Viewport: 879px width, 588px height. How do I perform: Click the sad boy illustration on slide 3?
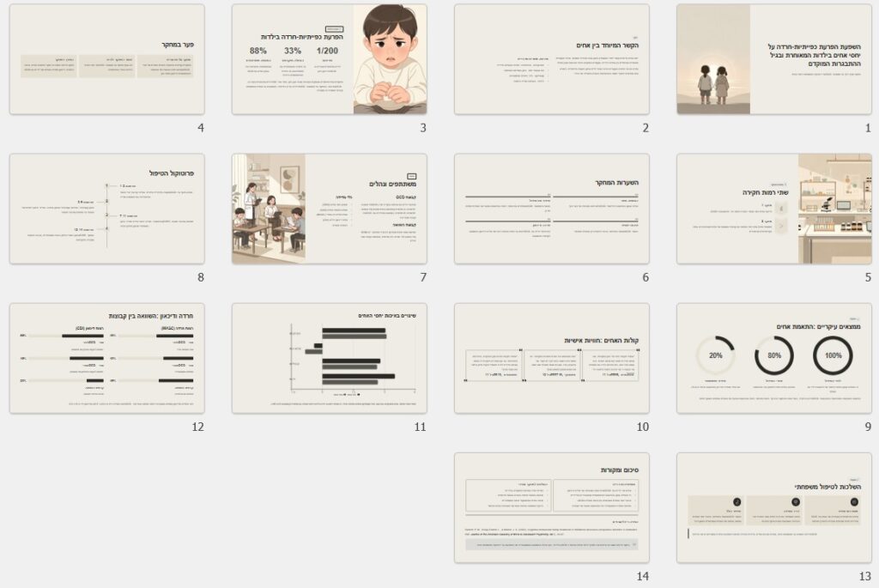pos(390,59)
